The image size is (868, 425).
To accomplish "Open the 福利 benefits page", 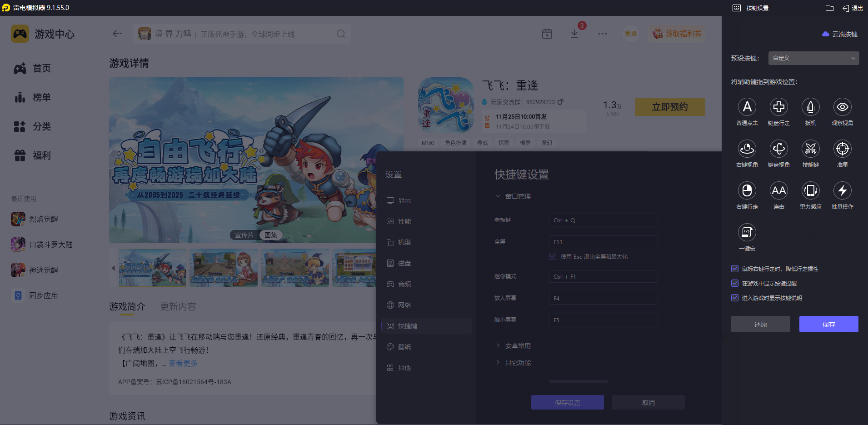I will coord(33,155).
